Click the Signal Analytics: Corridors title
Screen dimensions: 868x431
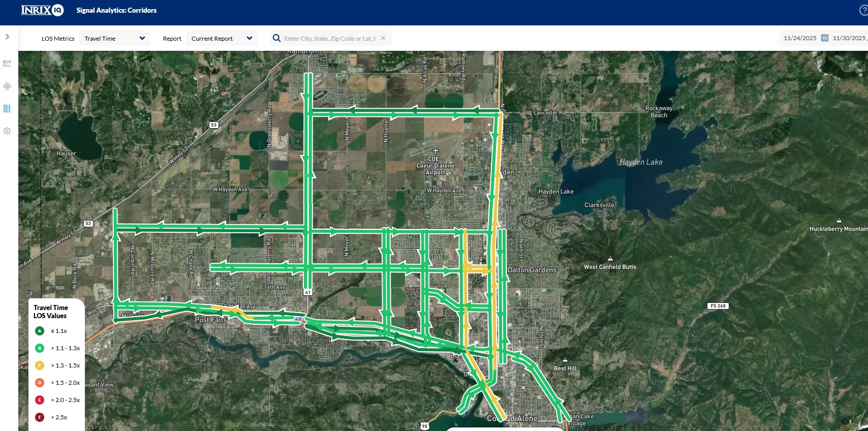pyautogui.click(x=116, y=10)
